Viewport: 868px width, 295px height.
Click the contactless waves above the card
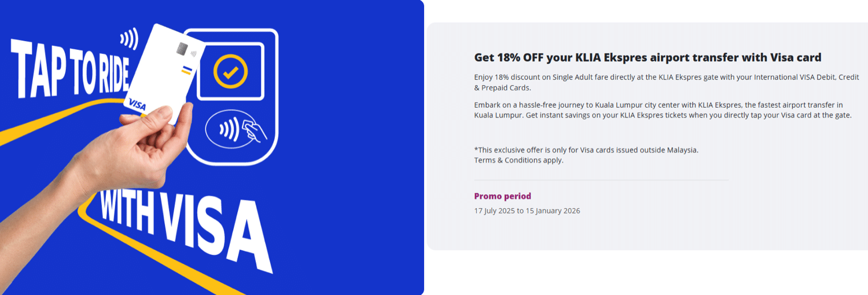coord(130,39)
